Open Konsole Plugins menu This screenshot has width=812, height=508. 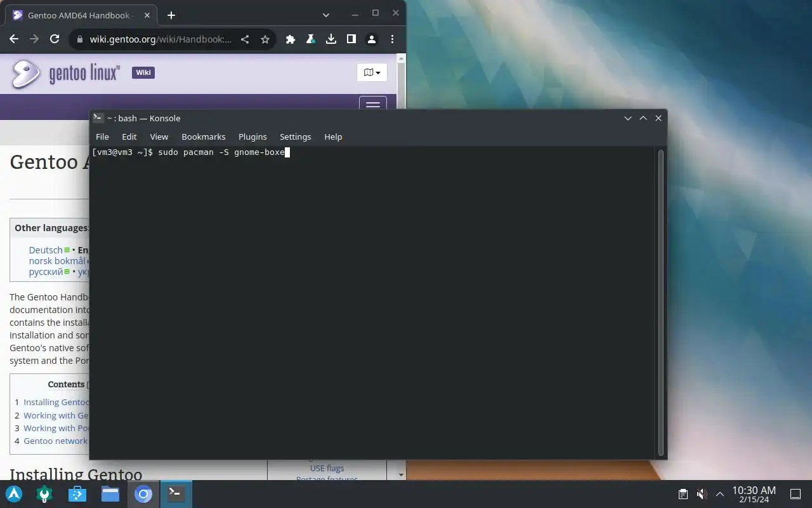[x=252, y=137]
